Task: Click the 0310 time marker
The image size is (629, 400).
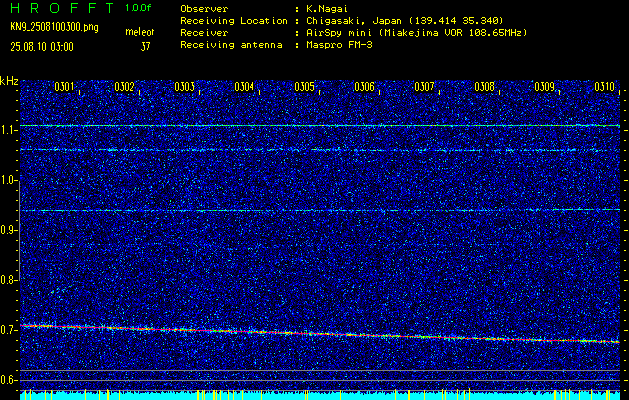Action: click(x=604, y=87)
